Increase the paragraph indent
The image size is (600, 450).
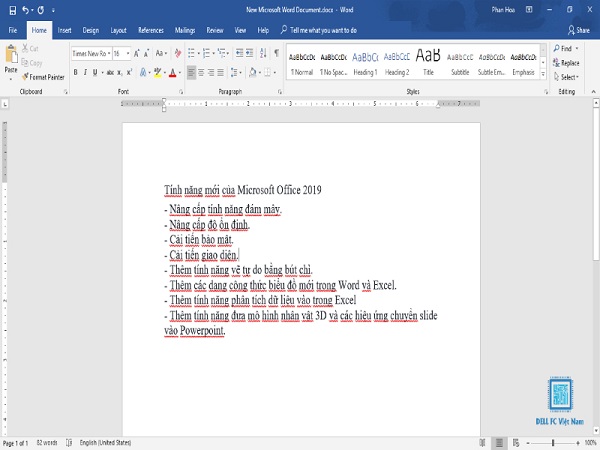[249, 53]
